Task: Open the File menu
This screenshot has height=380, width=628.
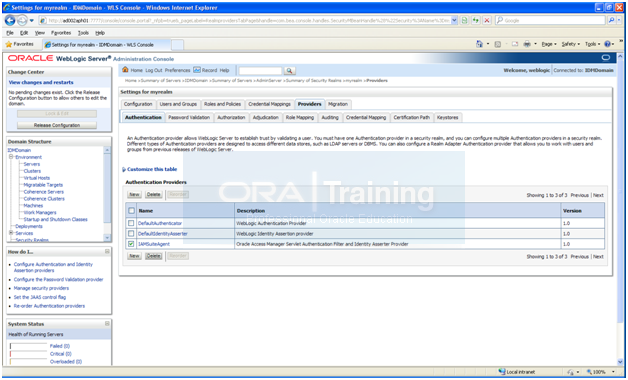Action: click(10, 33)
